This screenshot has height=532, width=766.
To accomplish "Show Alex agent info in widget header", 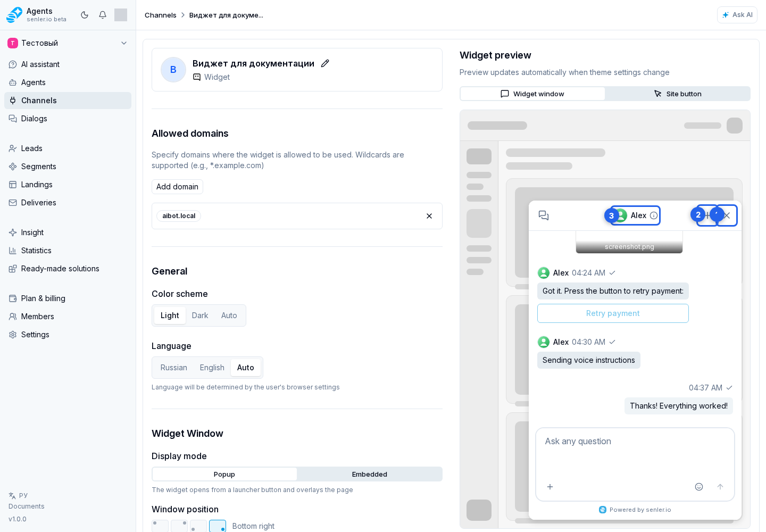I will point(654,215).
